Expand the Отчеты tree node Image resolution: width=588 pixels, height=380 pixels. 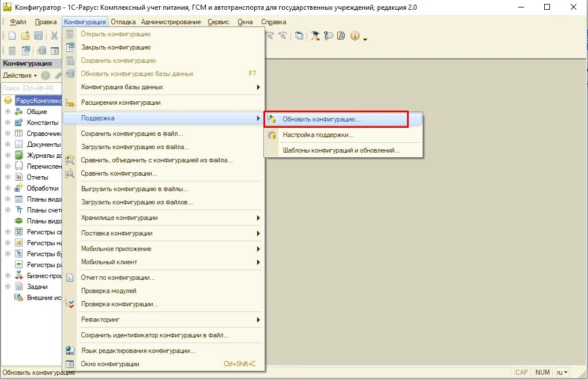click(7, 177)
